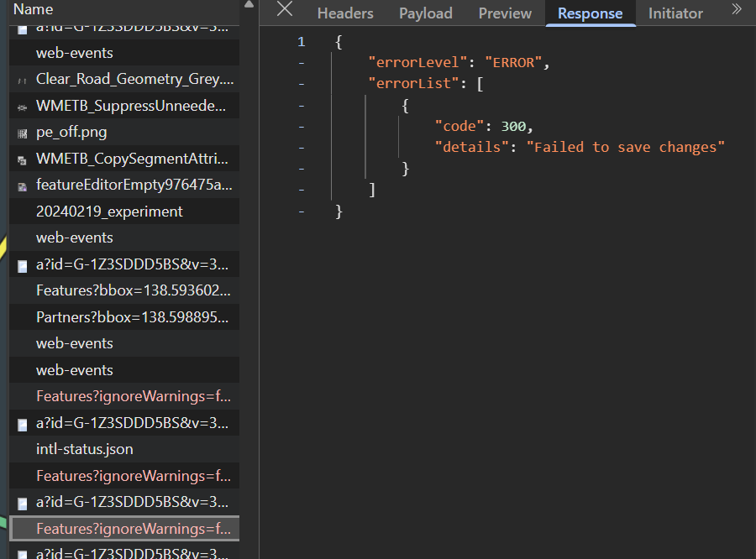The image size is (756, 559).
Task: Select the 20240219_experiment request
Action: click(109, 212)
